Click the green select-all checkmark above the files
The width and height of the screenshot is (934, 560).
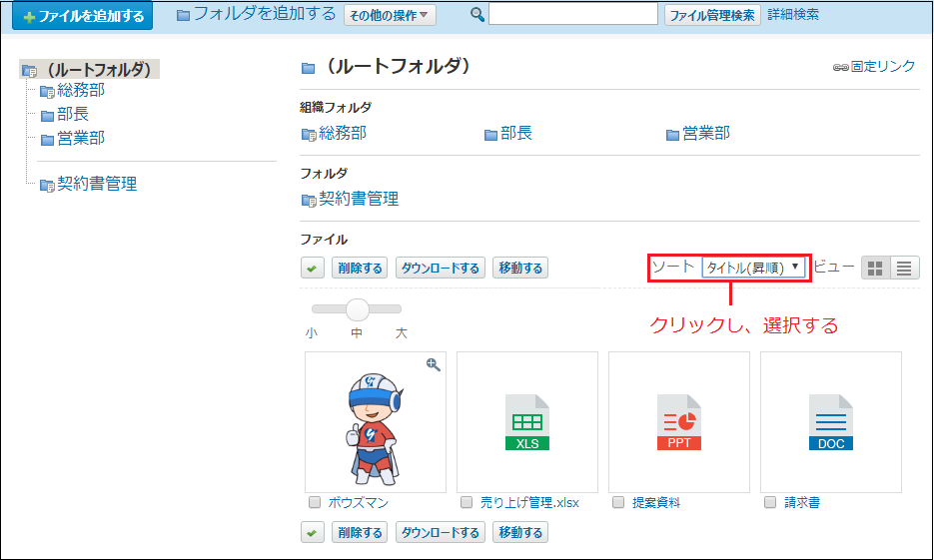pyautogui.click(x=312, y=268)
